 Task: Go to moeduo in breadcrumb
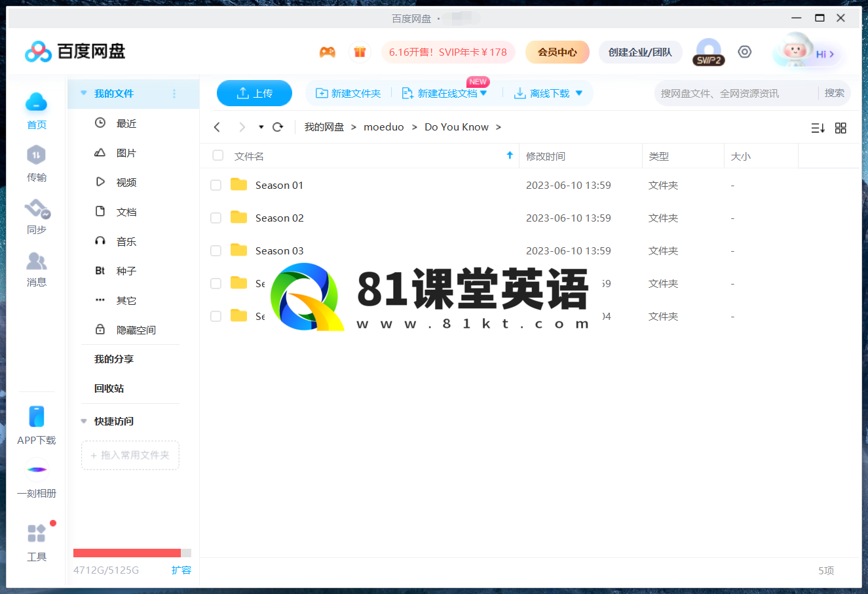(384, 127)
